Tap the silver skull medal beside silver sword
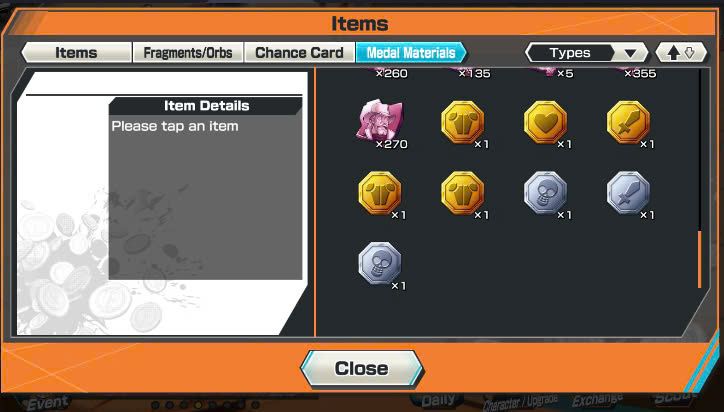 545,193
